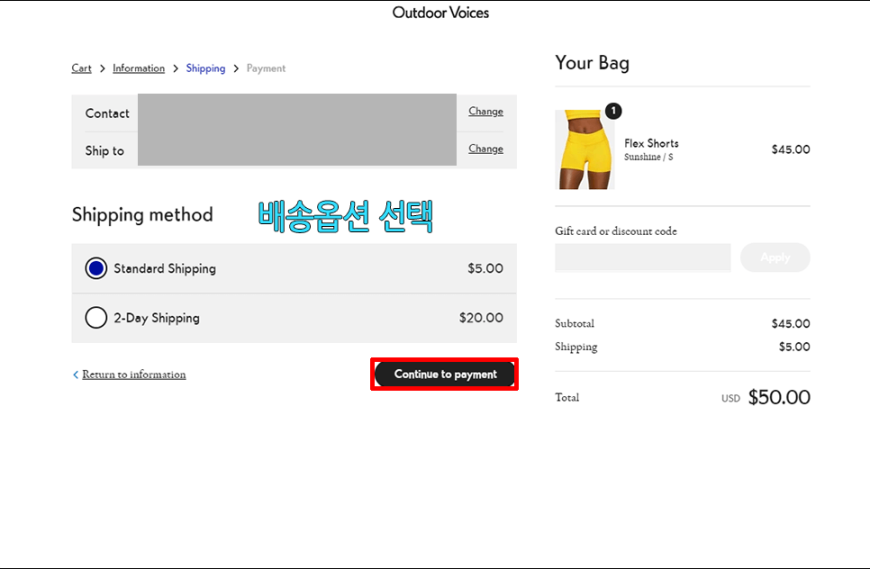Open the Information breadcrumb link
The height and width of the screenshot is (569, 870).
tap(139, 68)
